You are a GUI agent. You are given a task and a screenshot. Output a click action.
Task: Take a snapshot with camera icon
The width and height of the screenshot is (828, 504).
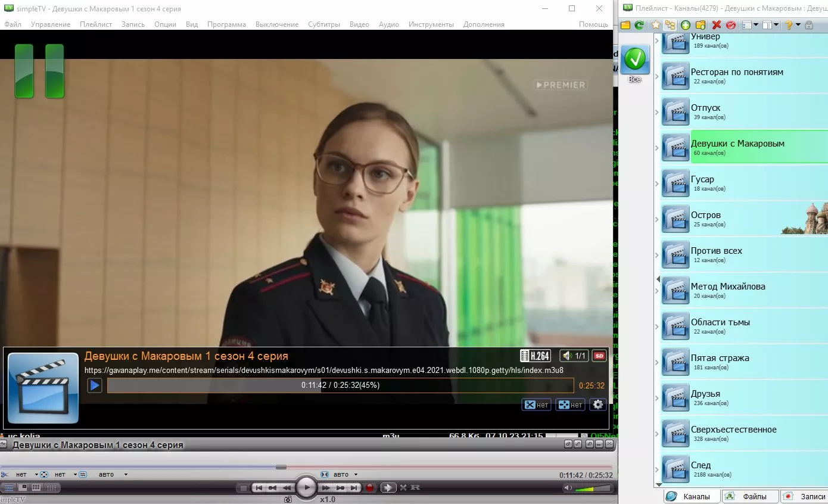[288, 499]
